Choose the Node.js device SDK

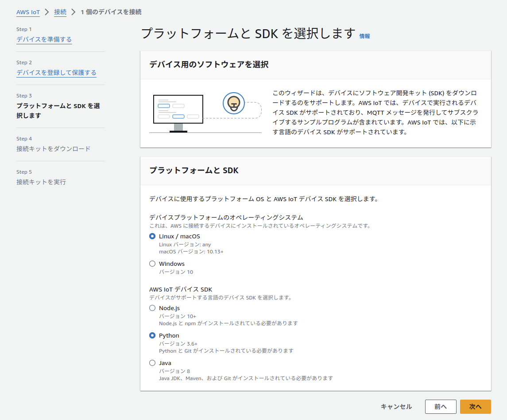click(x=152, y=308)
